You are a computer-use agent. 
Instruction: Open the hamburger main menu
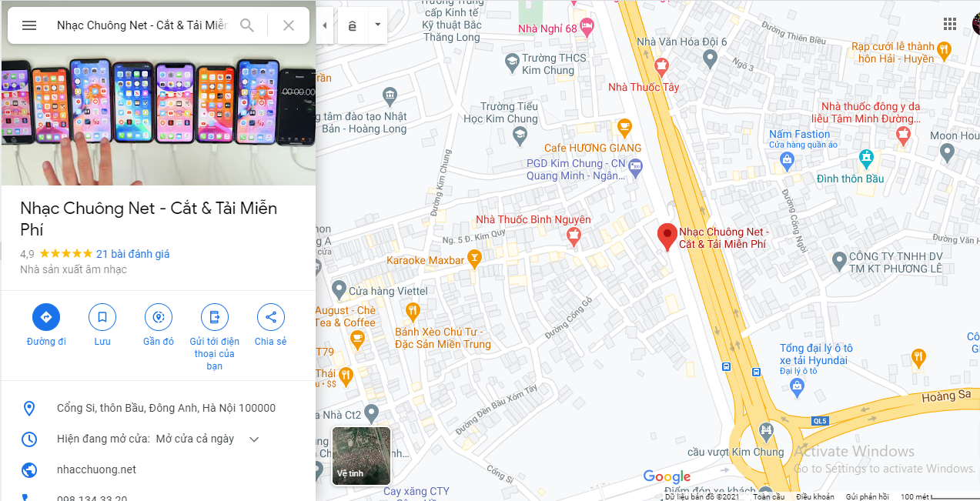click(x=29, y=25)
